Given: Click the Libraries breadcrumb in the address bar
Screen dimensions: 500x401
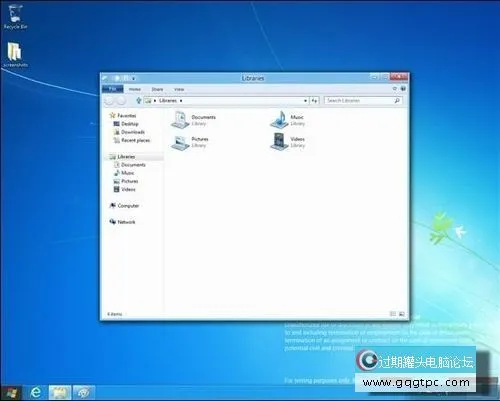Looking at the screenshot, I should coord(168,100).
